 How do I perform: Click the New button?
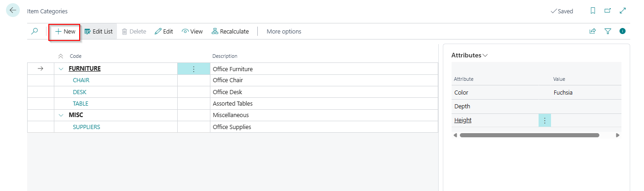pyautogui.click(x=65, y=31)
